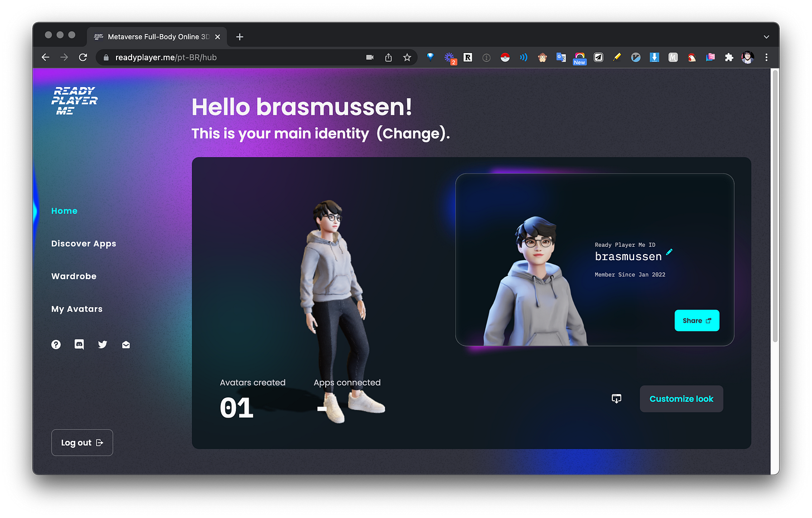Open the monkey face extension
Image resolution: width=812 pixels, height=518 pixels.
click(543, 57)
